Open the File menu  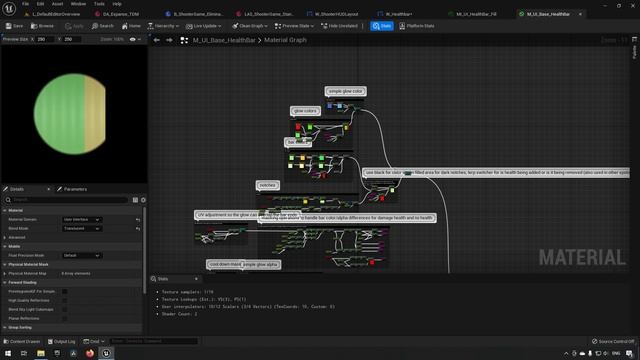click(x=25, y=4)
